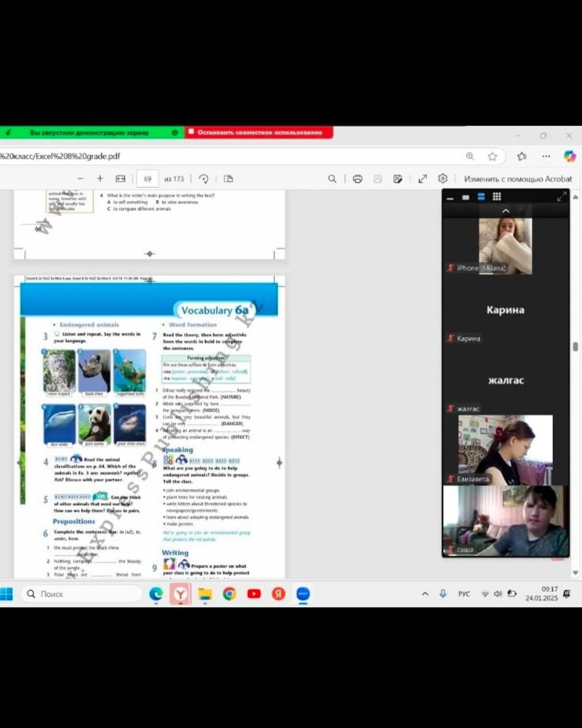Expand hidden system tray icons chevron

[425, 594]
